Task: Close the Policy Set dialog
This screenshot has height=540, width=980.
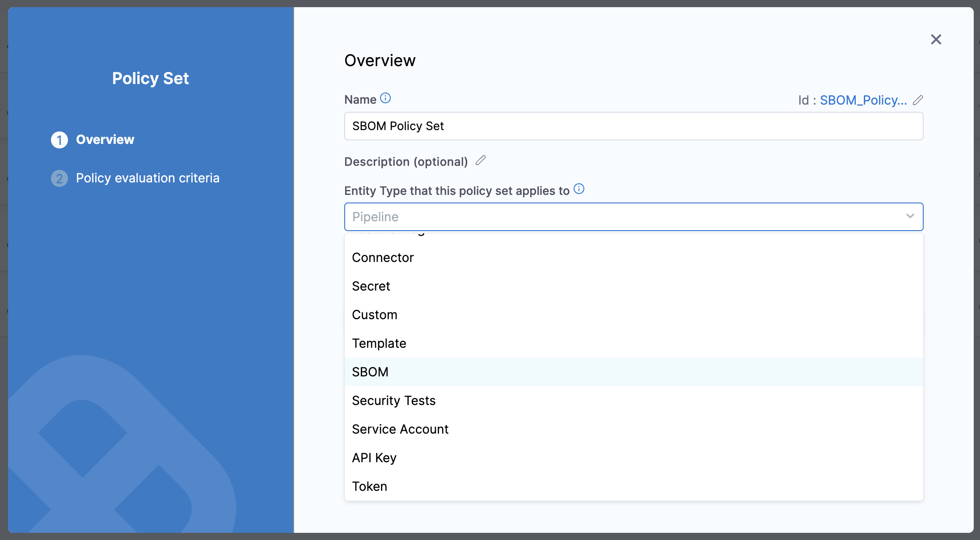Action: point(936,39)
